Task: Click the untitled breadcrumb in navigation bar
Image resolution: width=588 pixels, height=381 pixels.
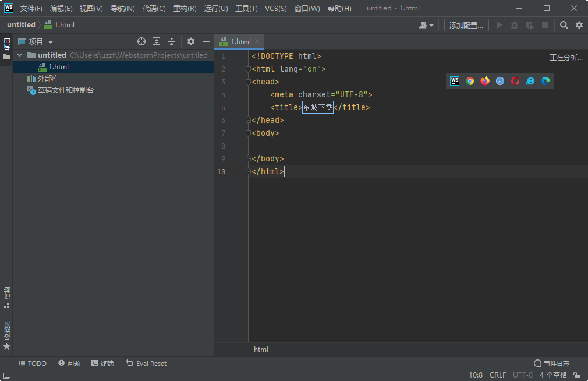Action: tap(21, 25)
